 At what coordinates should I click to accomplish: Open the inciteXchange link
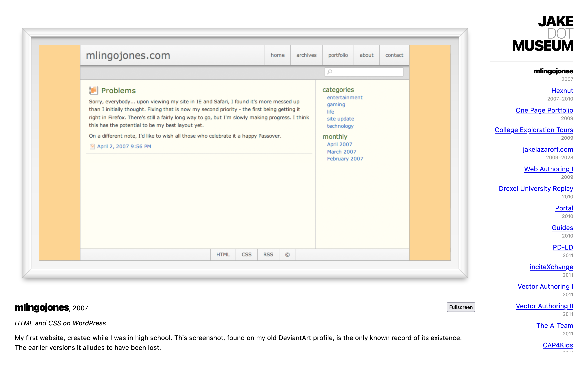tap(551, 267)
